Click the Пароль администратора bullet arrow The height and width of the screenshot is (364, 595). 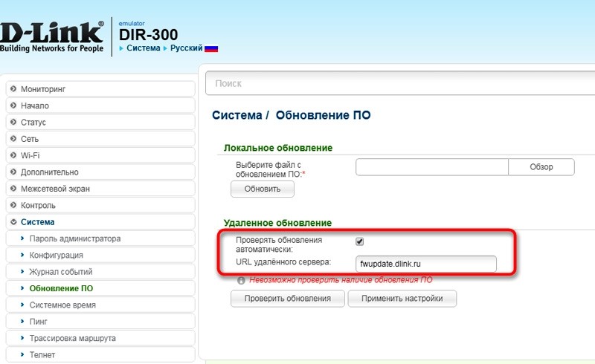[22, 238]
